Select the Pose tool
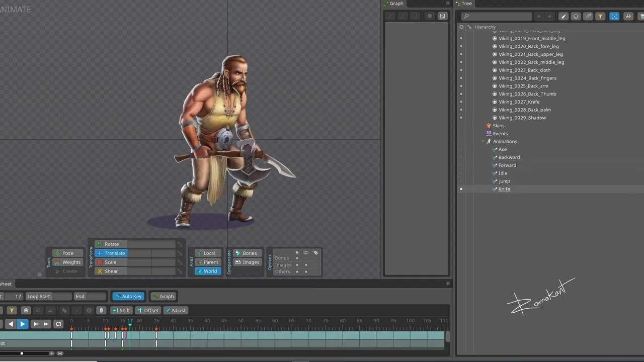Screen dimensions: 644x362 67,253
